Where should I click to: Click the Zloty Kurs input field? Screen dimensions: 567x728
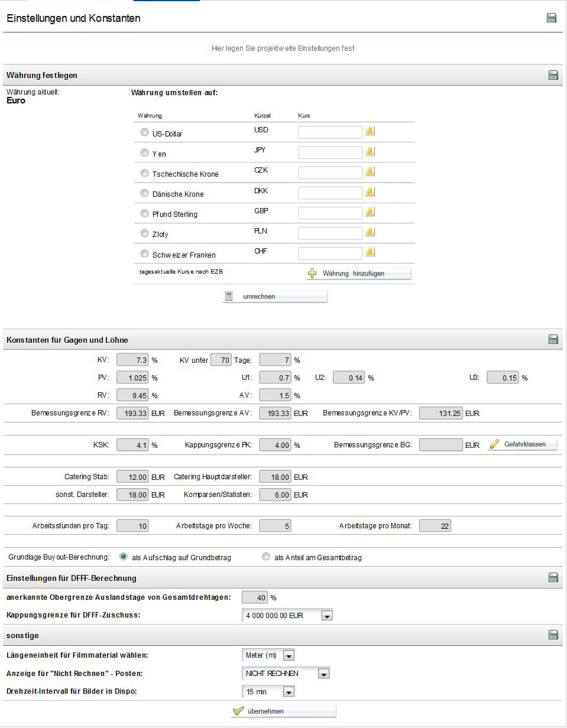330,233
